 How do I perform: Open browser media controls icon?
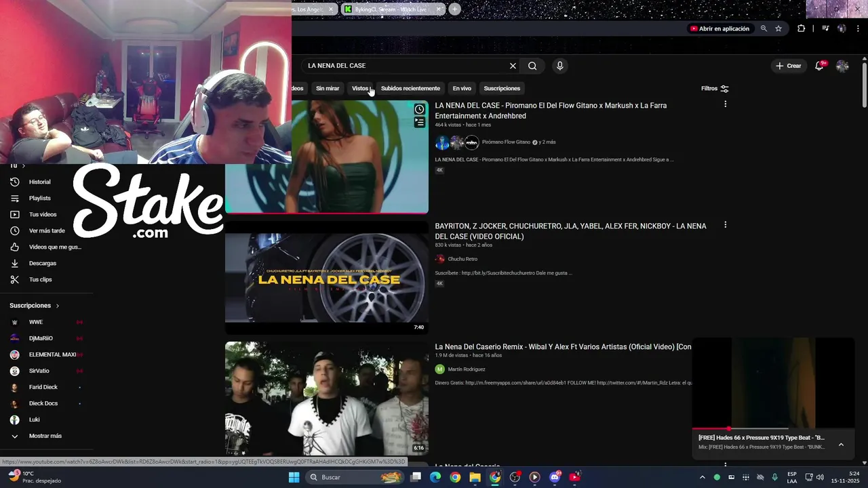click(825, 28)
